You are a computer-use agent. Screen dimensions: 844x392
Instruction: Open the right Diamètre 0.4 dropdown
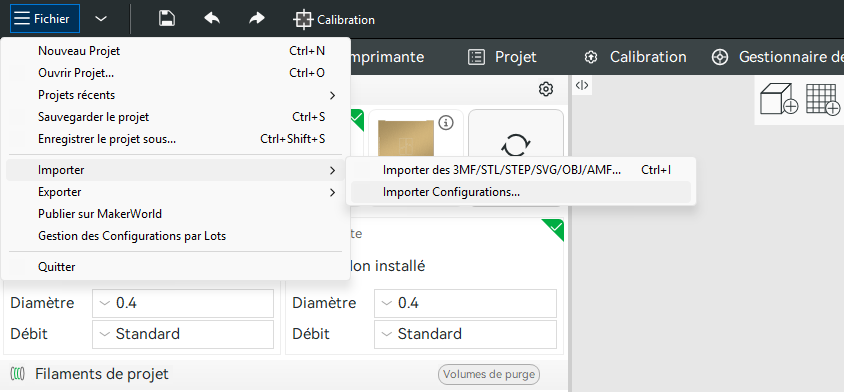coord(466,303)
